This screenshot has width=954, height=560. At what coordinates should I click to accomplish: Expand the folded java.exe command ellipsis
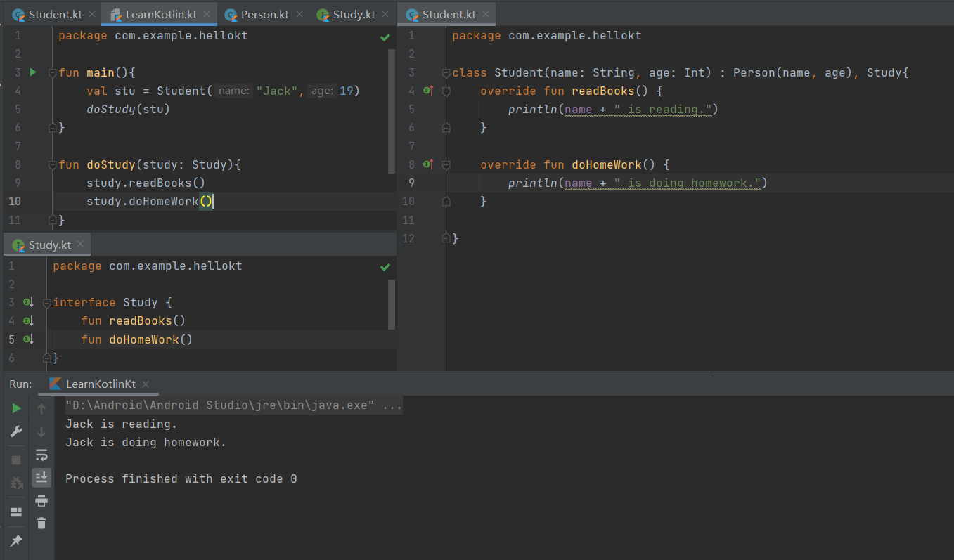[x=393, y=405]
